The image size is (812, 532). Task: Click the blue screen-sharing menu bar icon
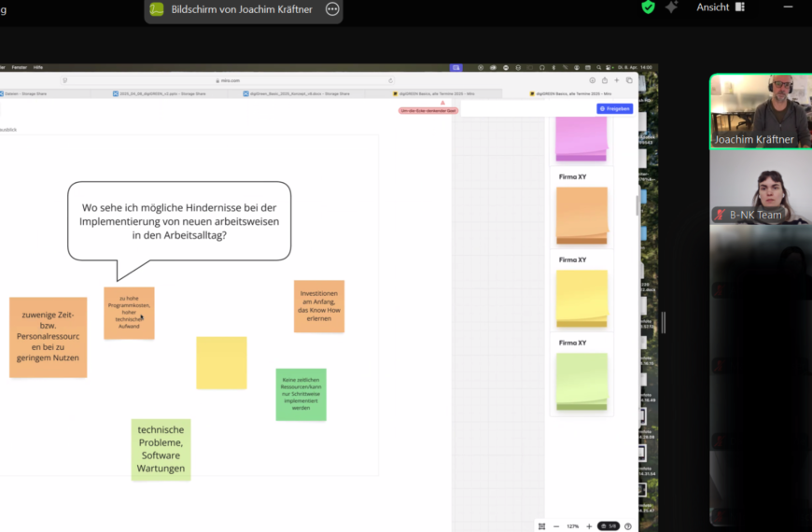pos(455,67)
